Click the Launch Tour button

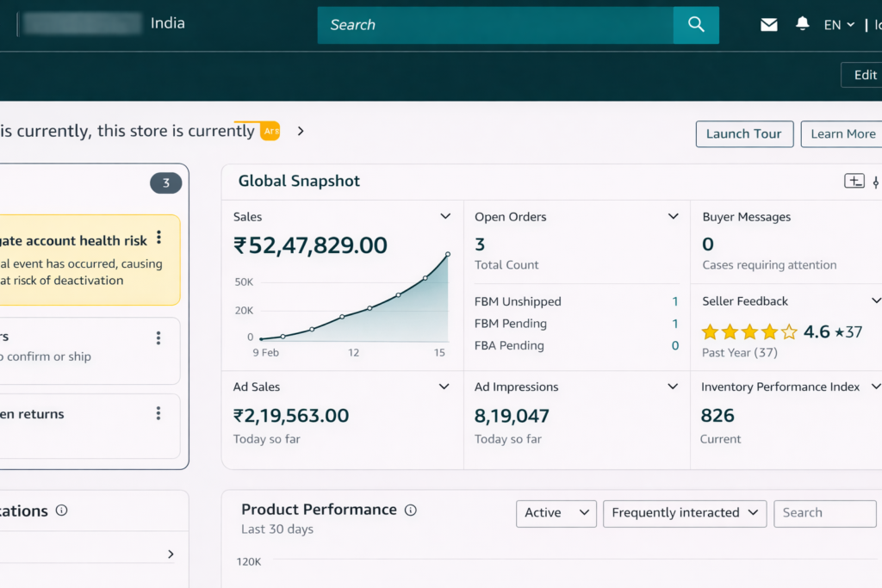pyautogui.click(x=744, y=133)
